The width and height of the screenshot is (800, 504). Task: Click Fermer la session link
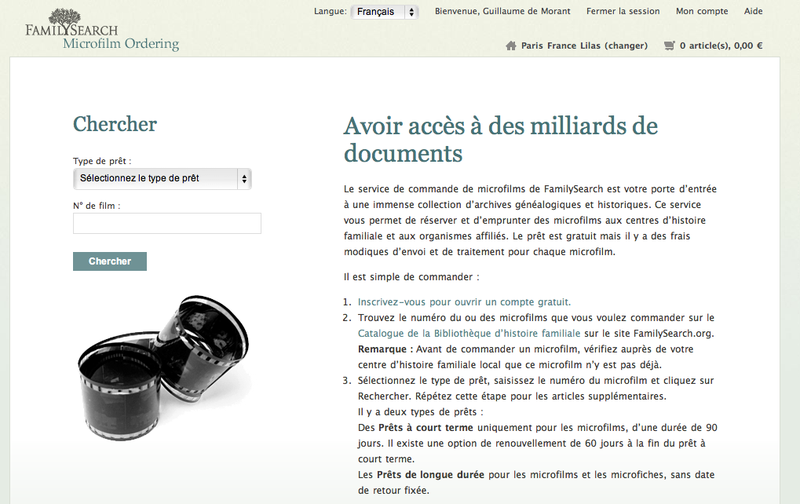622,11
